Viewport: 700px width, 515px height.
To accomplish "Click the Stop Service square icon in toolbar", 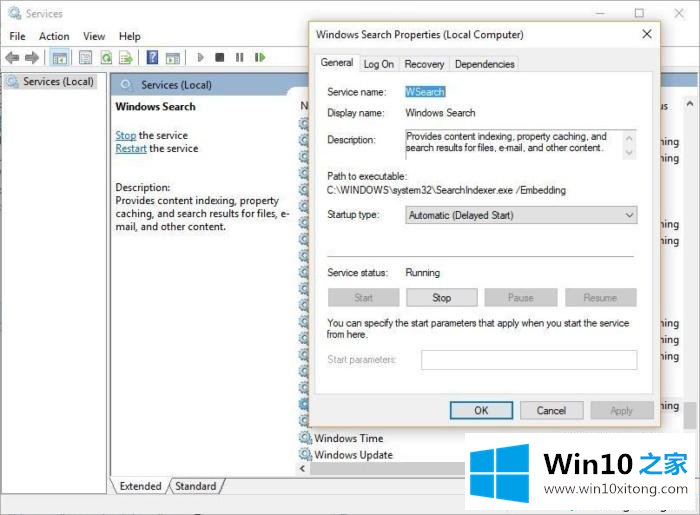I will [220, 57].
